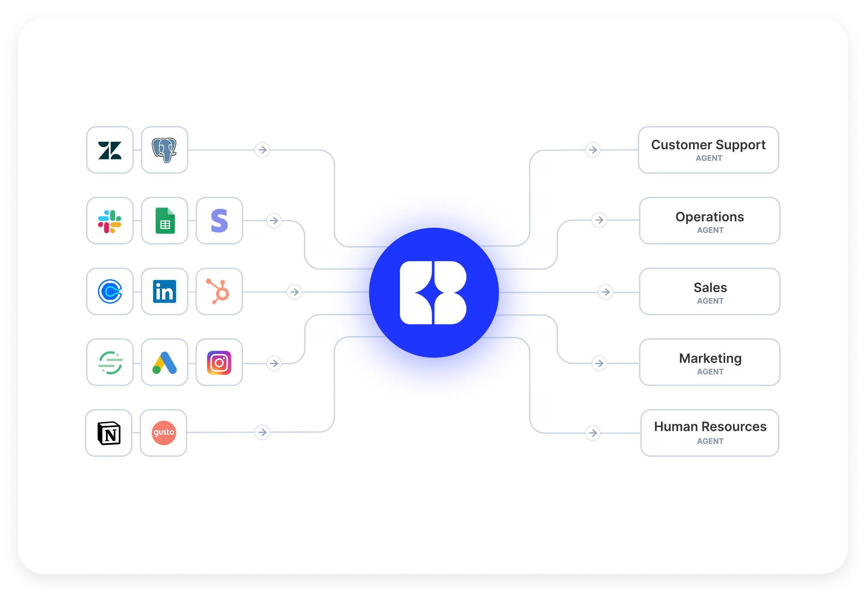Click the Segment integration icon
The height and width of the screenshot is (597, 868).
tap(110, 362)
